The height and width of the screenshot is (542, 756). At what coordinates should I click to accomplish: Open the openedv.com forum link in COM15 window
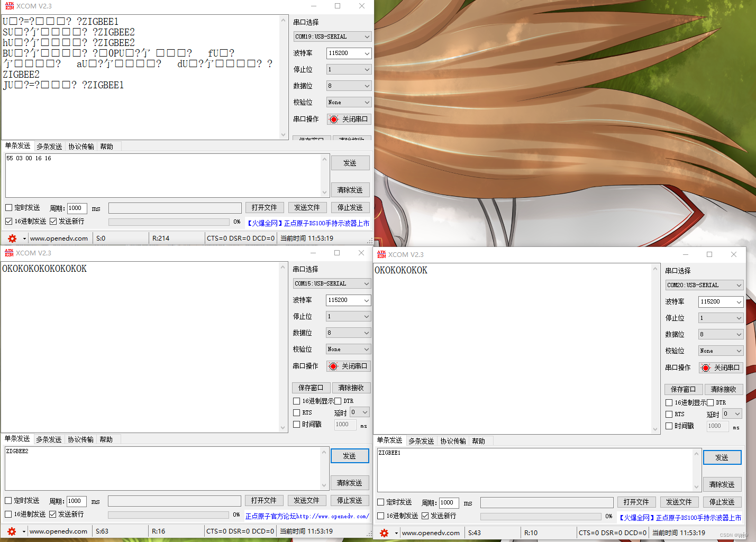(x=307, y=516)
